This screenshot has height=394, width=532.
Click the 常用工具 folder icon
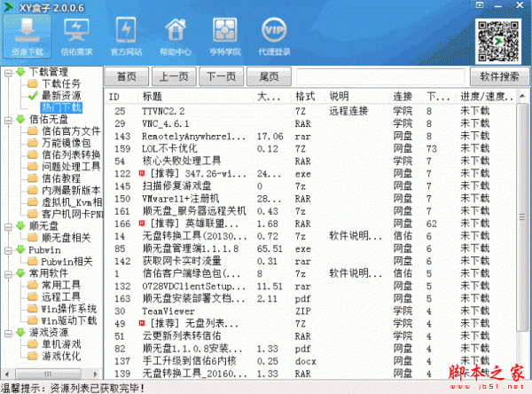point(33,285)
